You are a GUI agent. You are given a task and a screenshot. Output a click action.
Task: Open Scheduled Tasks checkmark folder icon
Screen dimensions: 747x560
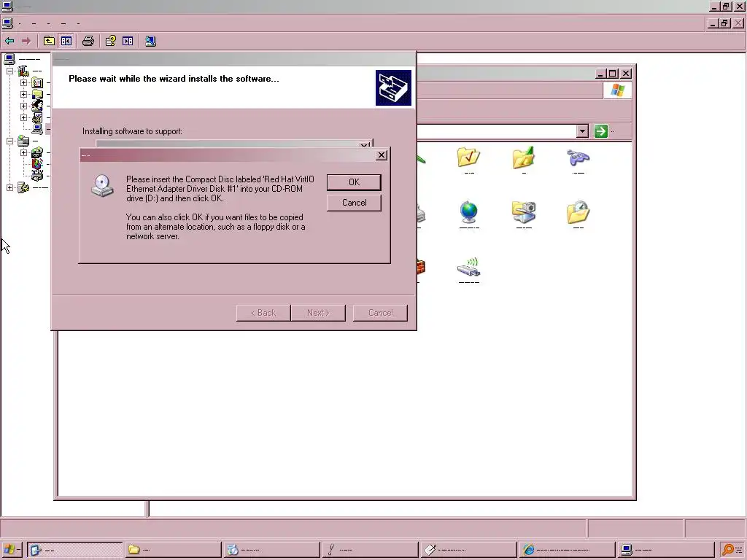[469, 157]
